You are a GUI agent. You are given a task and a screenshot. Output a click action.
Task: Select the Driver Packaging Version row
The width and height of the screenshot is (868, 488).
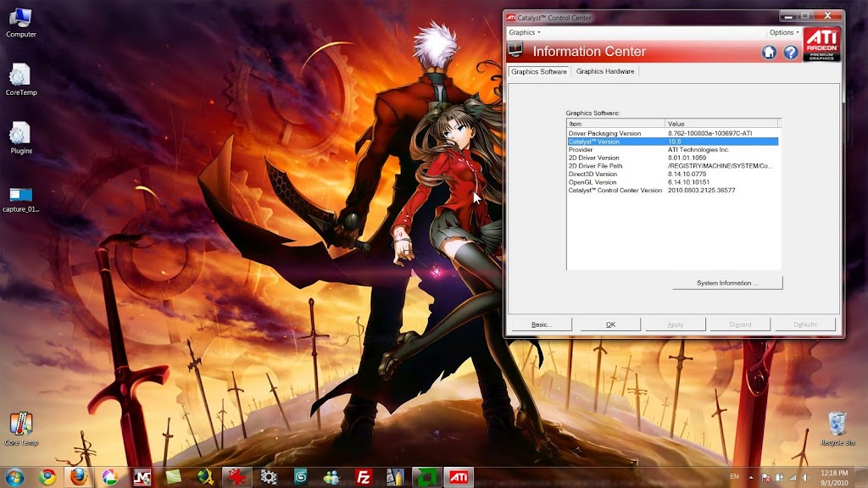pos(672,133)
